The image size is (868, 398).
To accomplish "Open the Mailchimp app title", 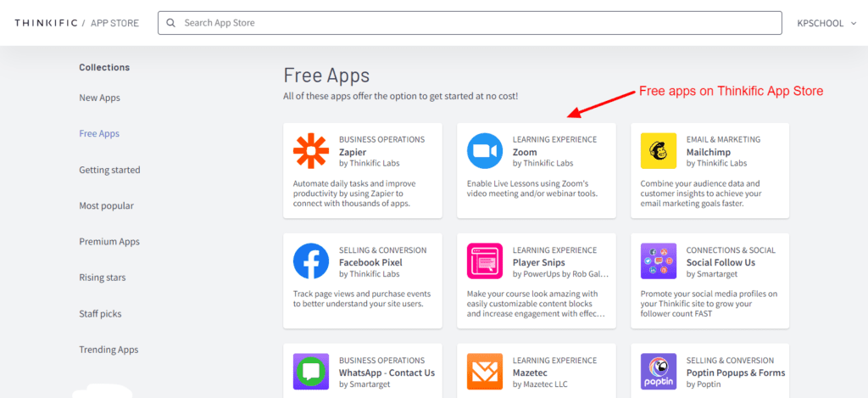I will pyautogui.click(x=709, y=152).
